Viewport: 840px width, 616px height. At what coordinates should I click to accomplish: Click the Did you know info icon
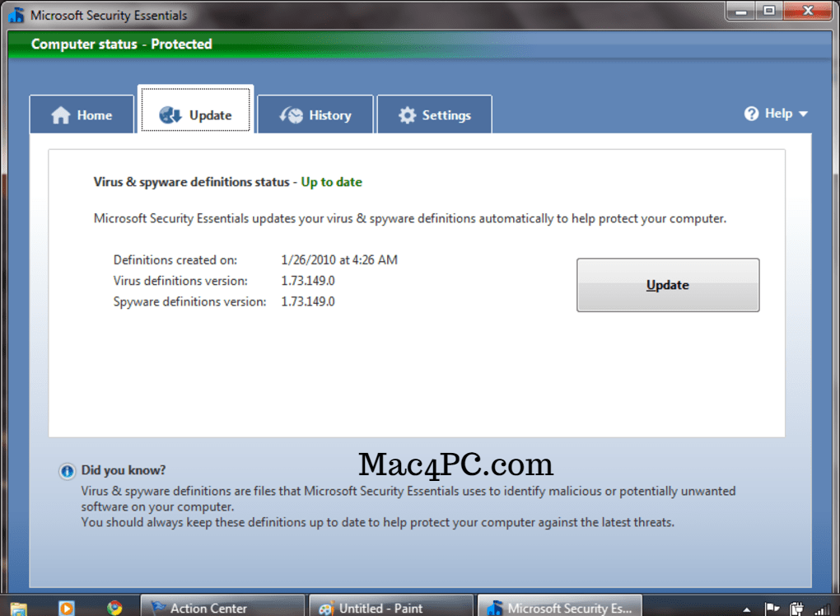67,471
